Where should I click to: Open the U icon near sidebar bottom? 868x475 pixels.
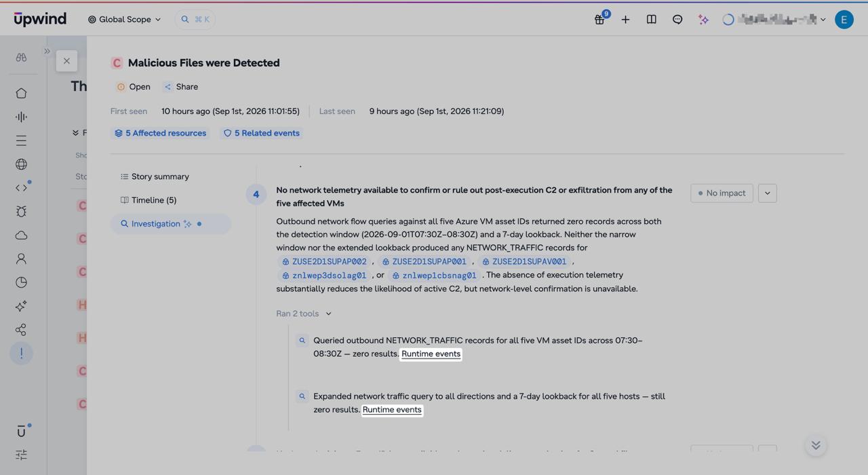21,432
